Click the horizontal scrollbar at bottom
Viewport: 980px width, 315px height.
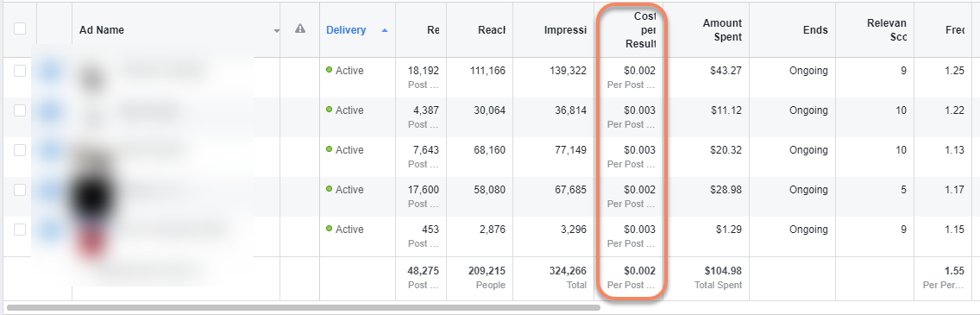point(303,307)
